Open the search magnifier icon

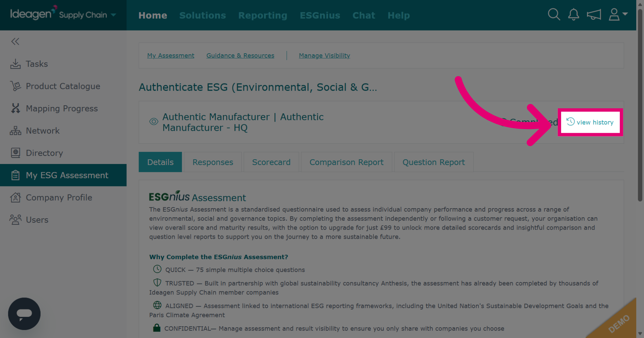pyautogui.click(x=554, y=14)
